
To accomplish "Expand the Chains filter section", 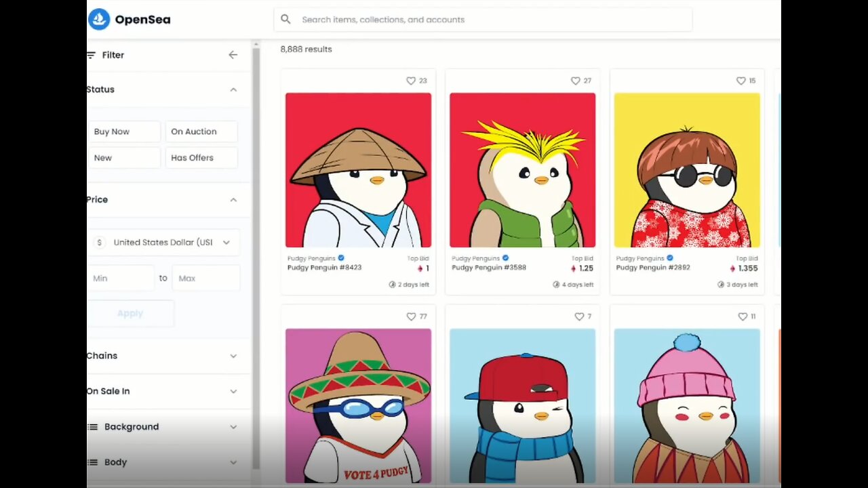I will (233, 356).
